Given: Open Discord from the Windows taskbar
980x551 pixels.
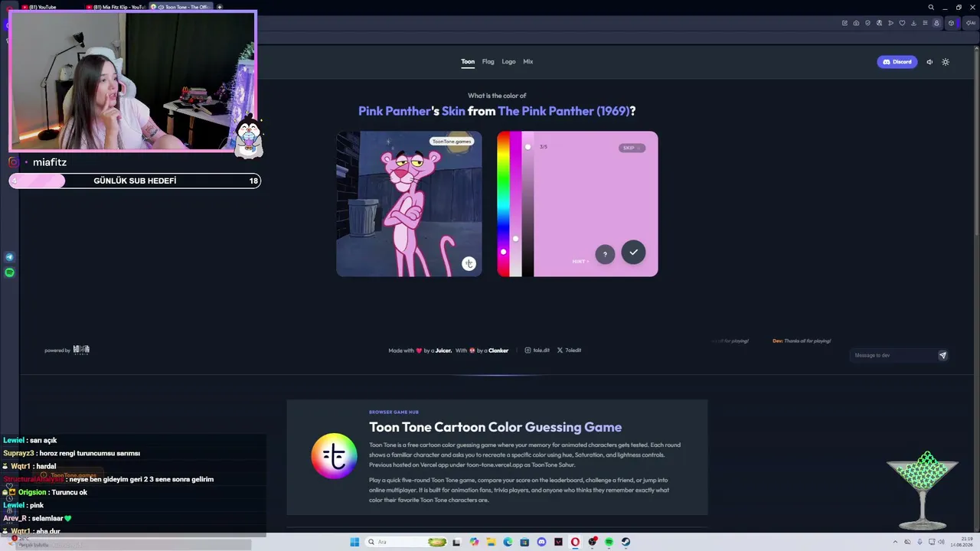Looking at the screenshot, I should tap(541, 542).
